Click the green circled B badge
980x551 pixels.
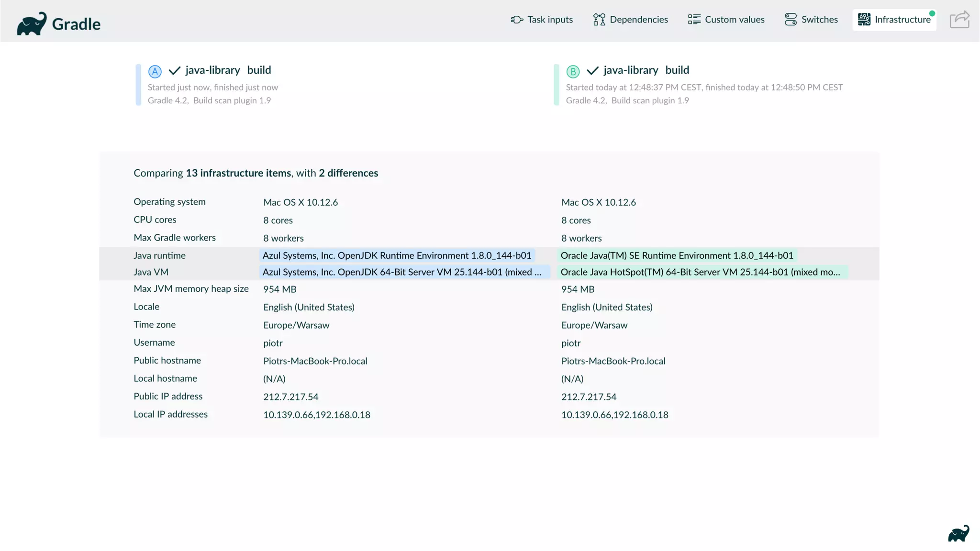pyautogui.click(x=573, y=71)
